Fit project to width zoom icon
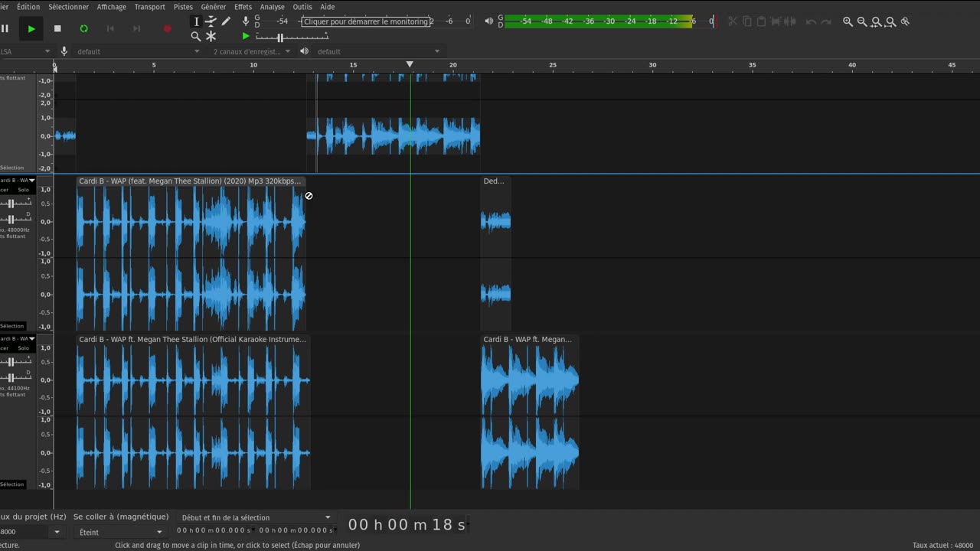 coord(890,21)
